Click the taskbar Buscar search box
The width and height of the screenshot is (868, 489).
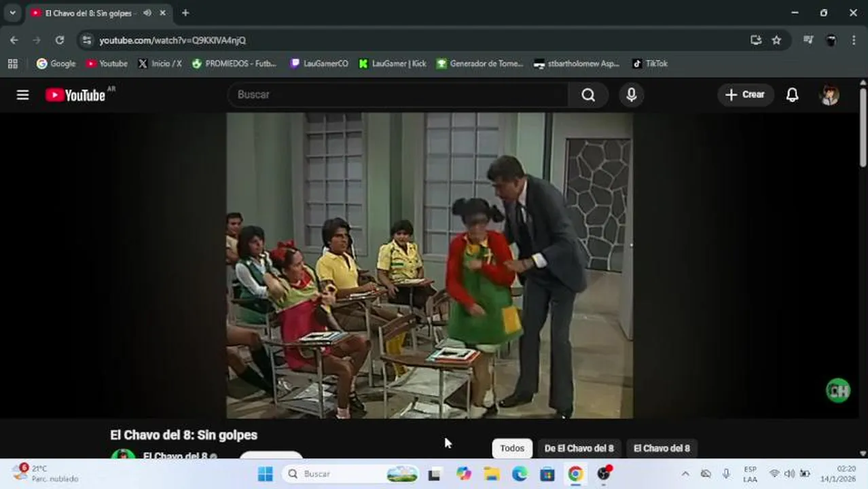pyautogui.click(x=351, y=474)
